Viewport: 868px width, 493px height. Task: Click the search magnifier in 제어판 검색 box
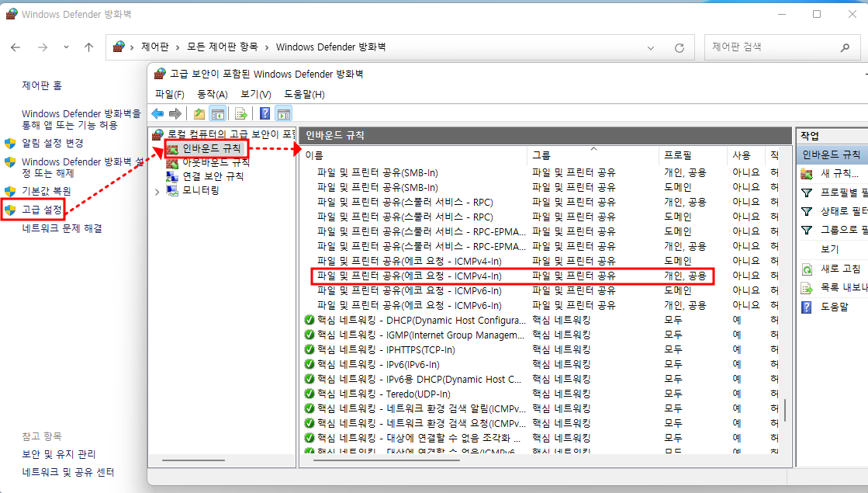click(845, 47)
